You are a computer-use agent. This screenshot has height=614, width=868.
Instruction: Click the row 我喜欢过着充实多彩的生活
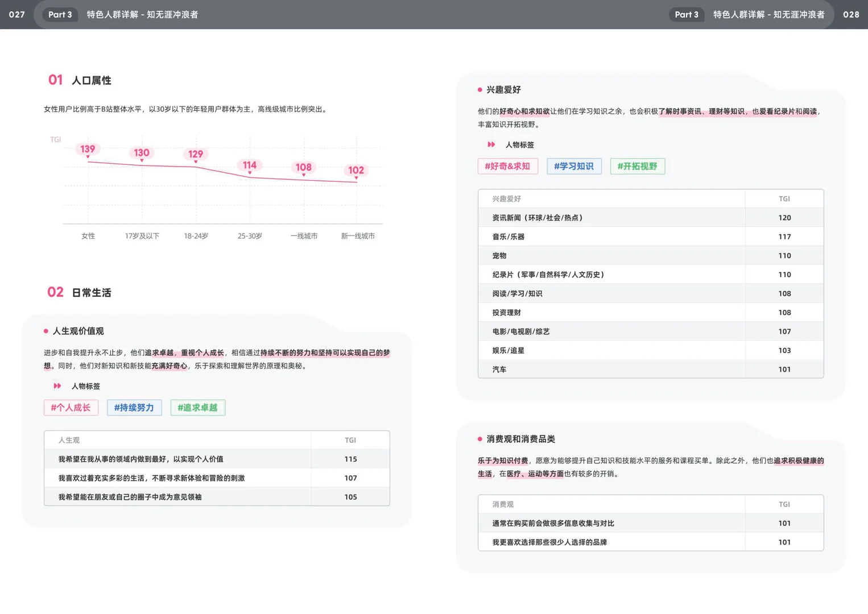point(217,478)
